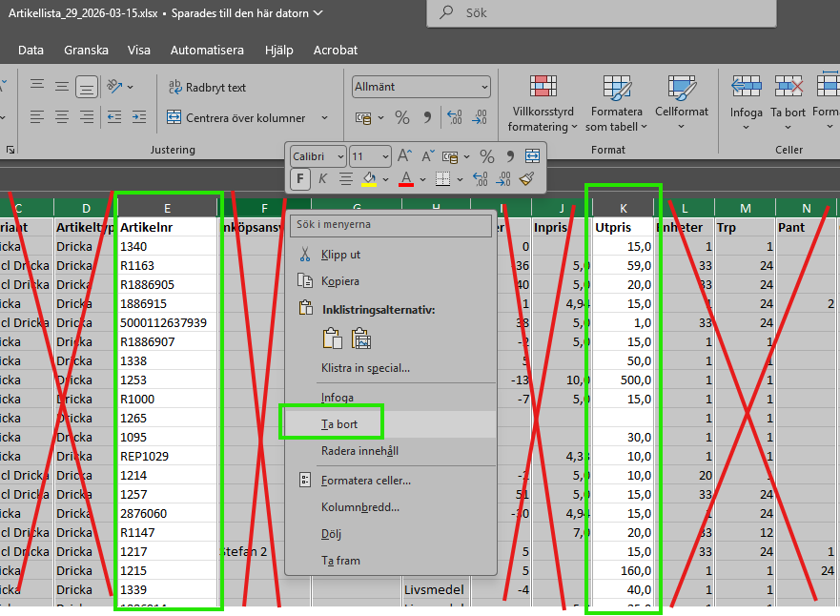Open Calibri font dropdown in mini toolbar
Screen dimensions: 840x616
pyautogui.click(x=317, y=156)
